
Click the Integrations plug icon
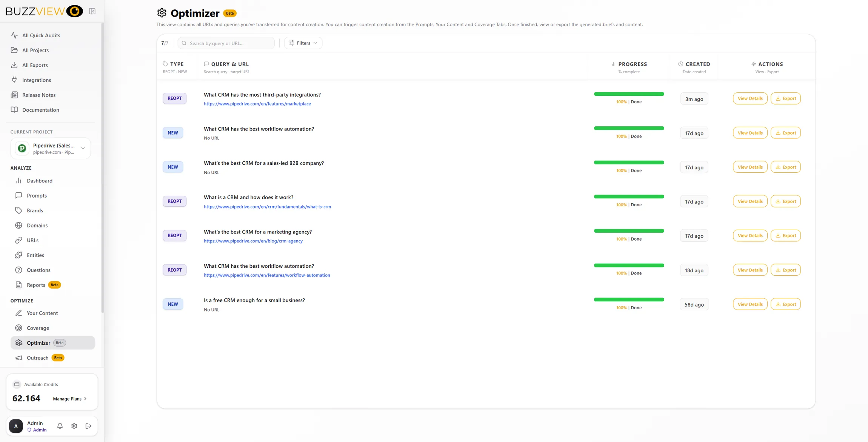tap(14, 80)
